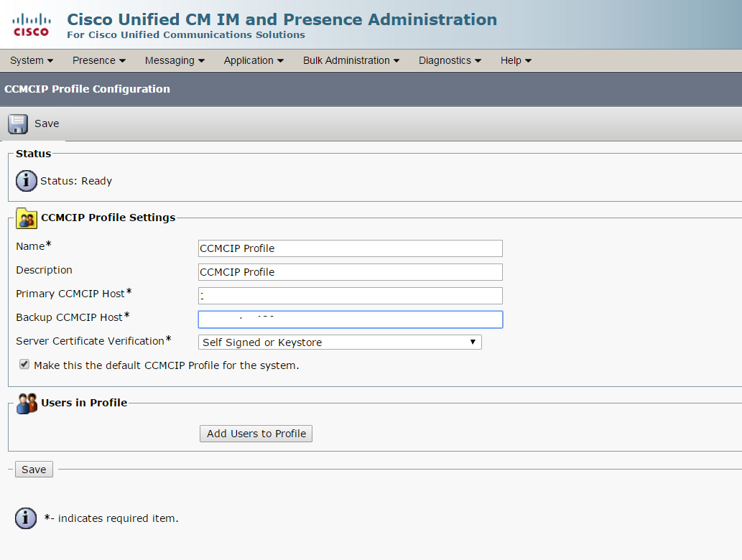
Task: Open the Server Certificate Verification dropdown
Action: [340, 342]
